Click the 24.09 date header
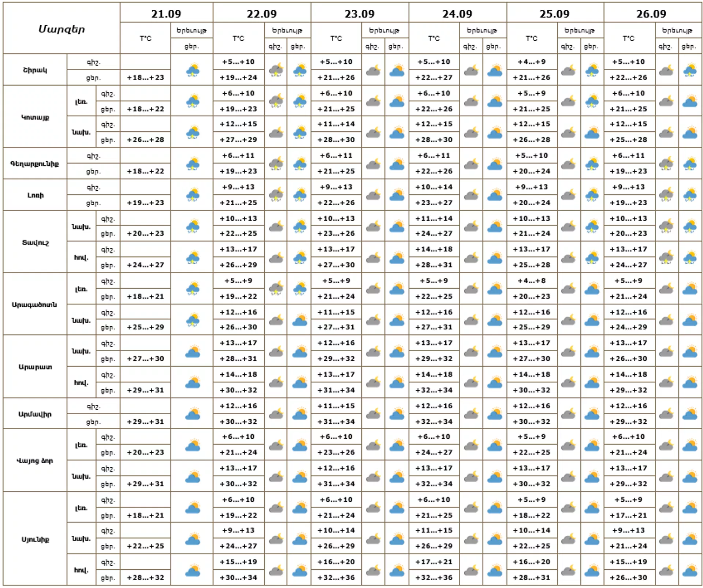Image resolution: width=703 pixels, height=588 pixels. pyautogui.click(x=457, y=14)
